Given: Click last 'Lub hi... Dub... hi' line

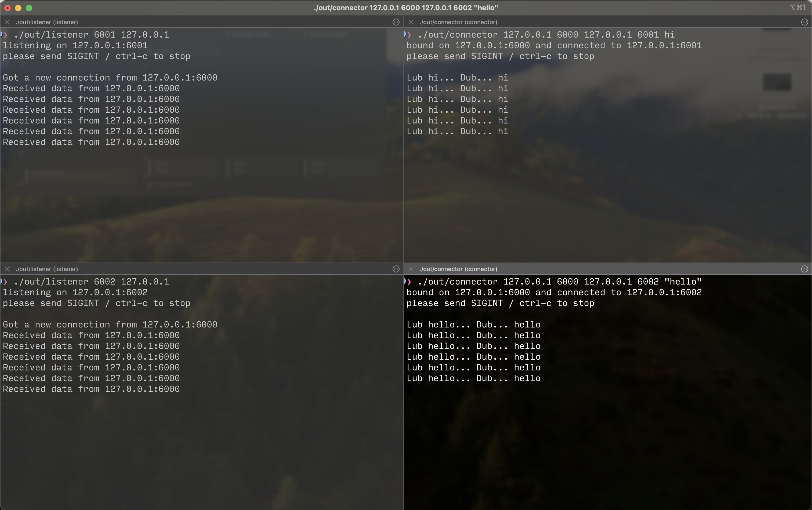Looking at the screenshot, I should [x=457, y=132].
